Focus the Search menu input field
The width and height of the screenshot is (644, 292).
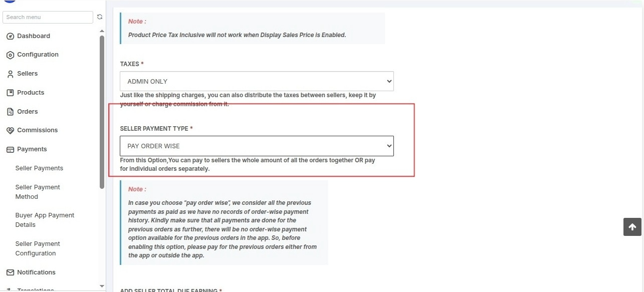(48, 17)
